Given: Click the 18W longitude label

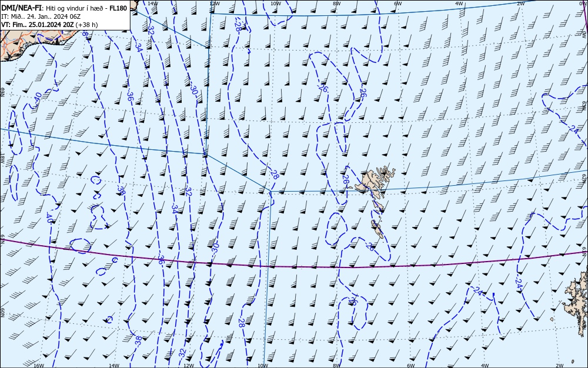Looking at the screenshot, I should [2, 159].
